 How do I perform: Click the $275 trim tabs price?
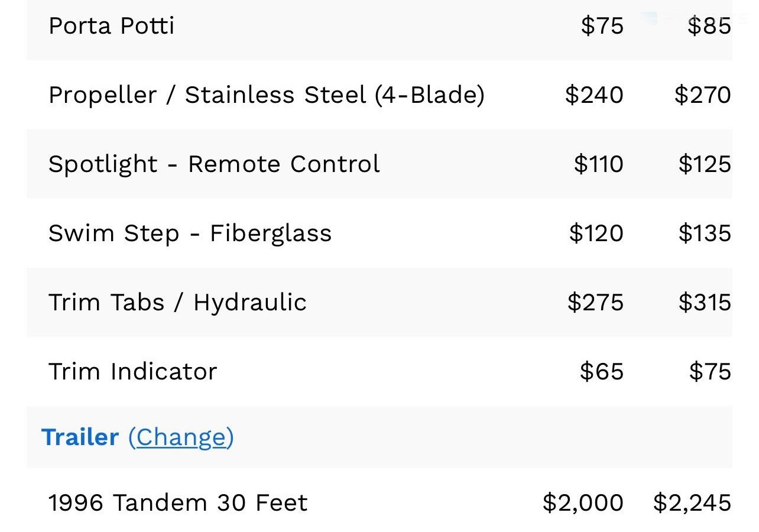click(595, 302)
